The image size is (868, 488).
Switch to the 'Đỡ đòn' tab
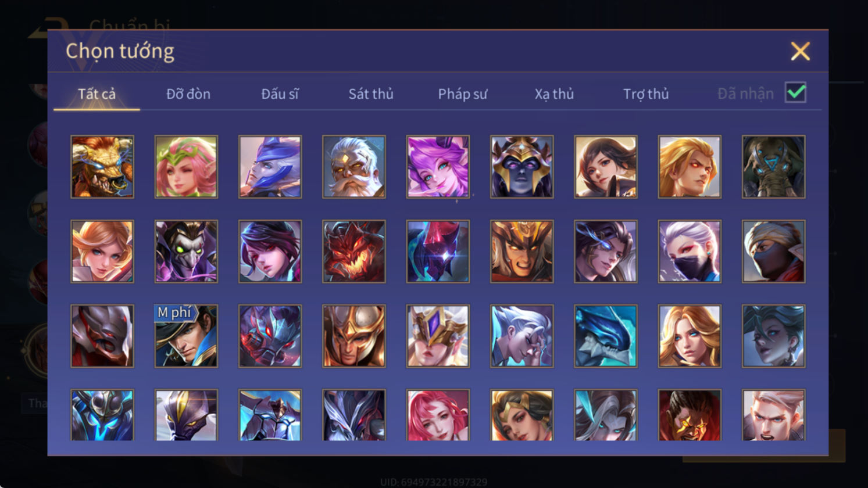coord(188,94)
